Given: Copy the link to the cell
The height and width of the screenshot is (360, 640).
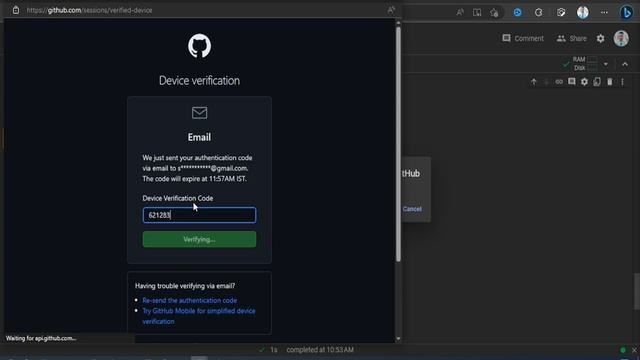Looking at the screenshot, I should pos(559,82).
